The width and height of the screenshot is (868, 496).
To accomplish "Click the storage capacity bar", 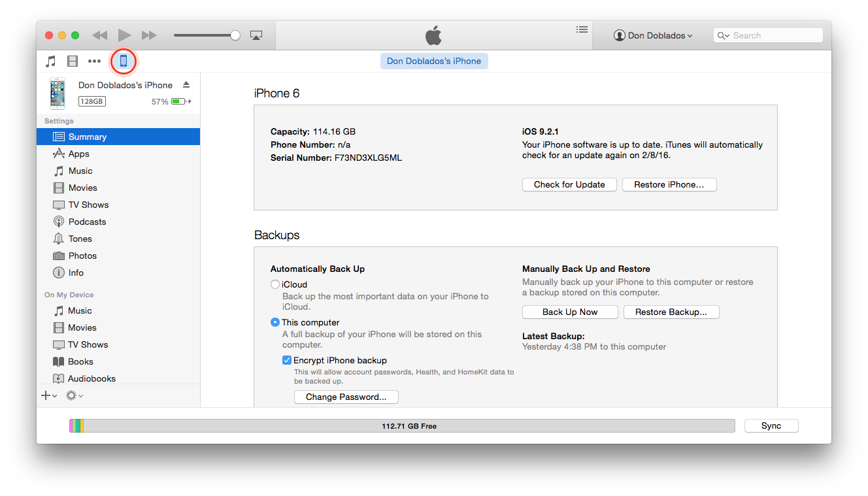I will click(402, 425).
